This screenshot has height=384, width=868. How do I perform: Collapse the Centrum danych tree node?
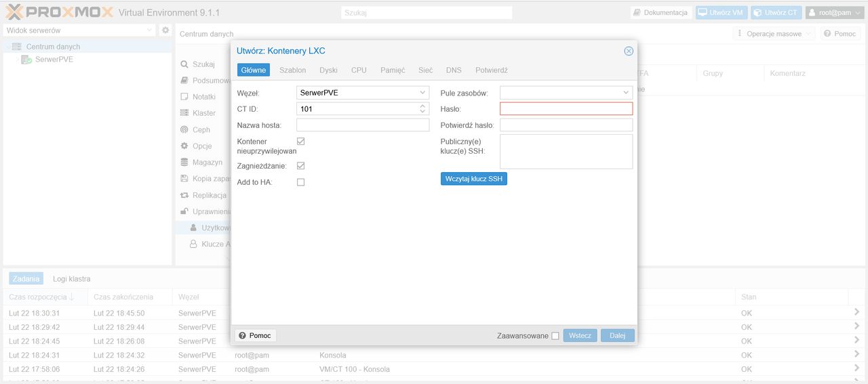[7, 47]
